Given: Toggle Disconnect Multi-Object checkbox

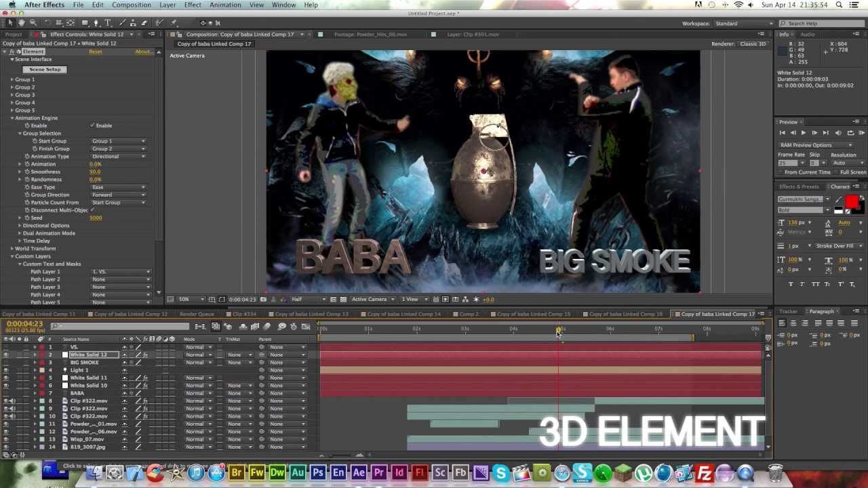Looking at the screenshot, I should [92, 210].
